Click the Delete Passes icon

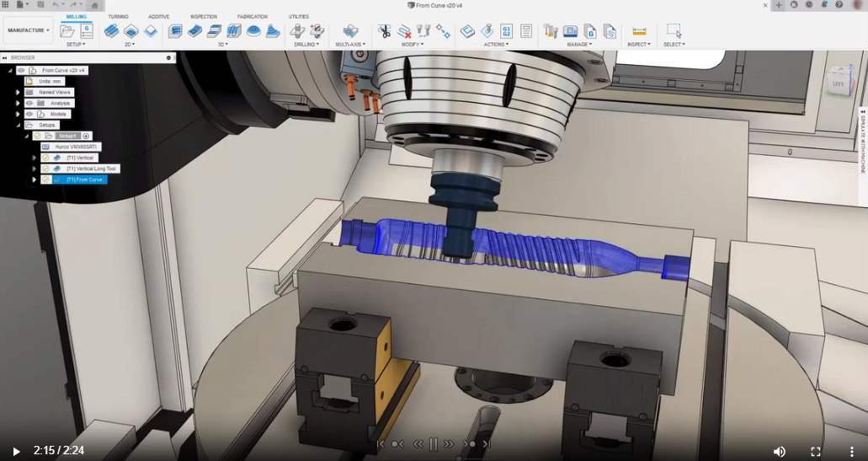(404, 31)
